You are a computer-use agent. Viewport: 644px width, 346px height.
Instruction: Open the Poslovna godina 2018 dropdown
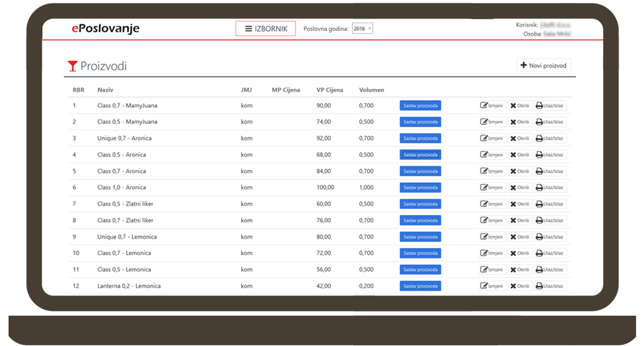362,29
